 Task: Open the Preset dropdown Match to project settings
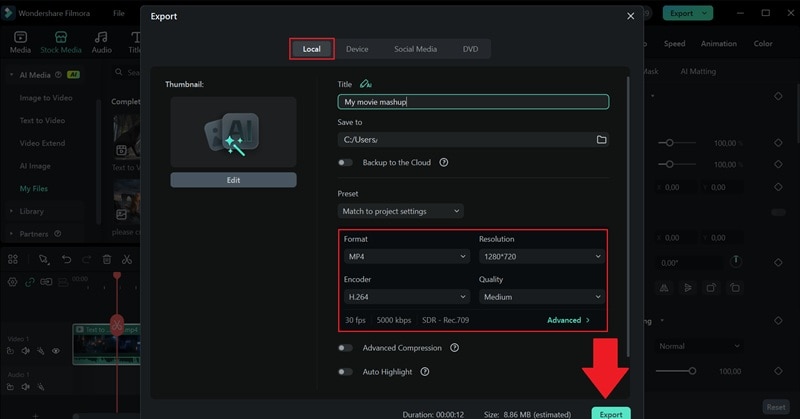(401, 211)
